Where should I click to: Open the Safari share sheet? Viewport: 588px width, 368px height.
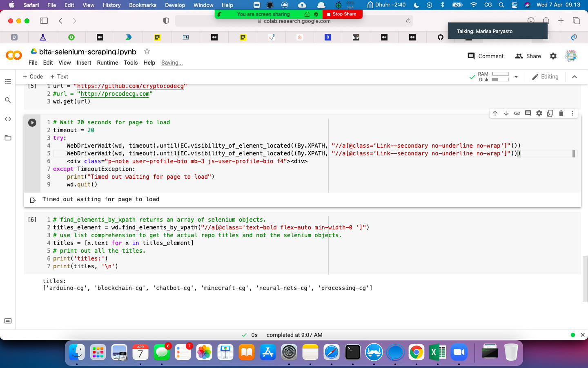pos(546,20)
